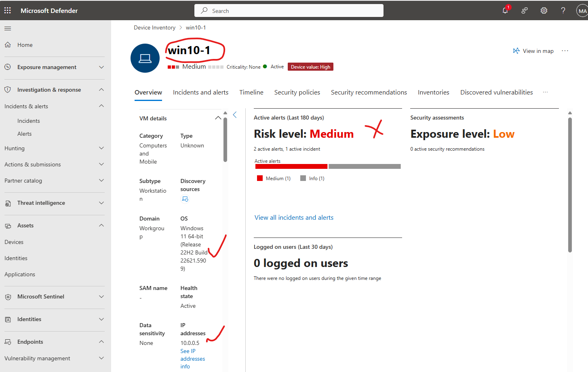Open the notifications bell

[505, 11]
